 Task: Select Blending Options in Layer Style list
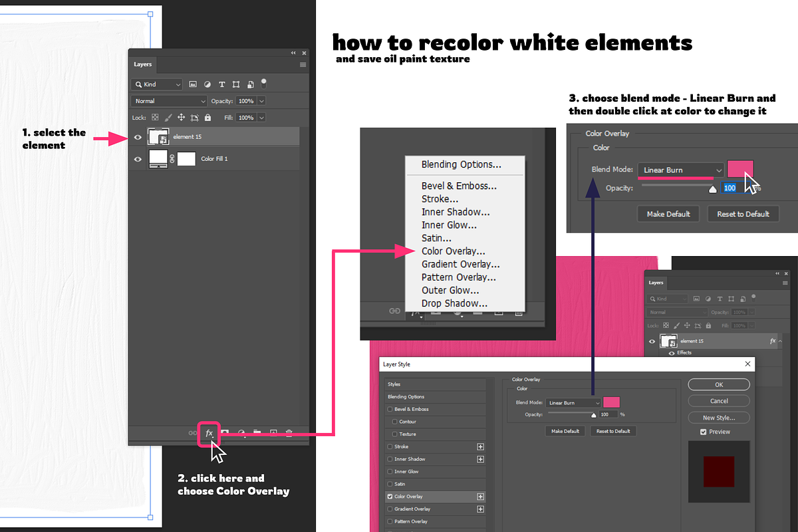[x=436, y=396]
